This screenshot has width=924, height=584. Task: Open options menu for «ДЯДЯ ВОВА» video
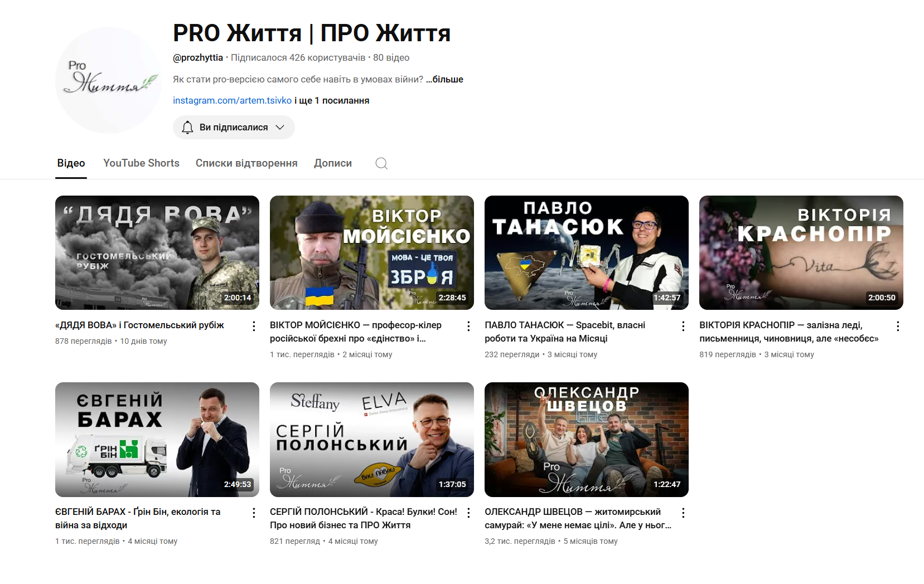[254, 326]
